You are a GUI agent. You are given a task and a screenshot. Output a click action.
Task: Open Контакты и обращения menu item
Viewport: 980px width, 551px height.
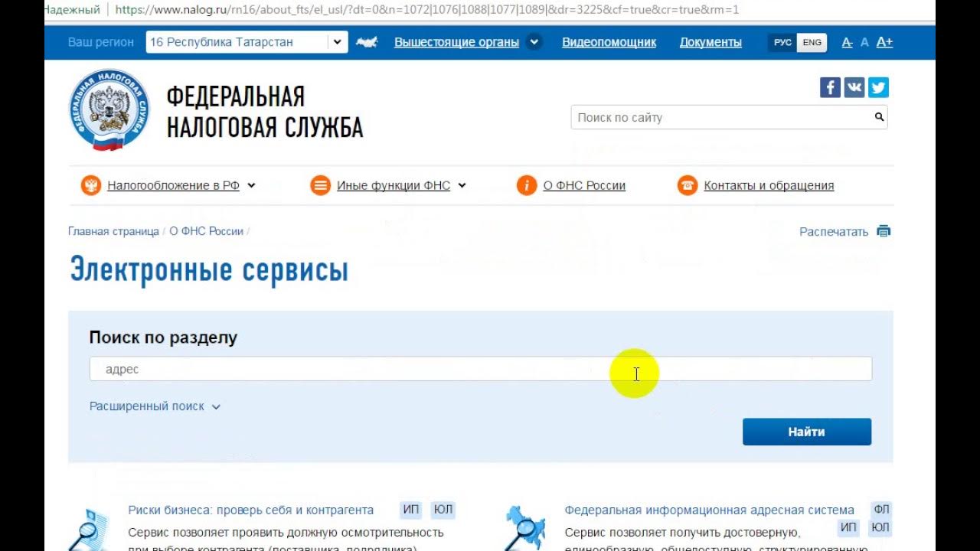tap(769, 185)
